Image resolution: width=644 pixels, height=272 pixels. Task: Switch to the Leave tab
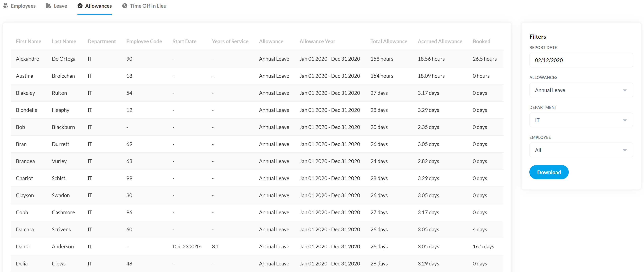[56, 6]
